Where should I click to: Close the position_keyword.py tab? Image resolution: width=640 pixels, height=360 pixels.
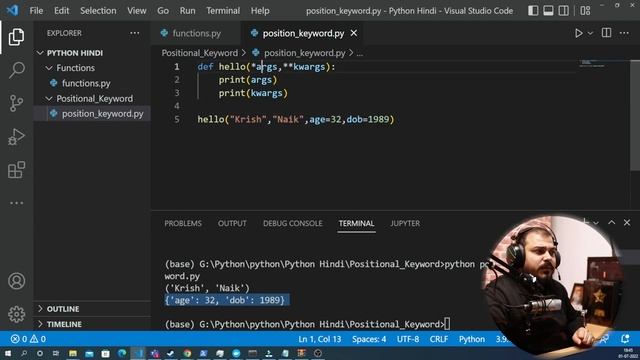point(354,33)
